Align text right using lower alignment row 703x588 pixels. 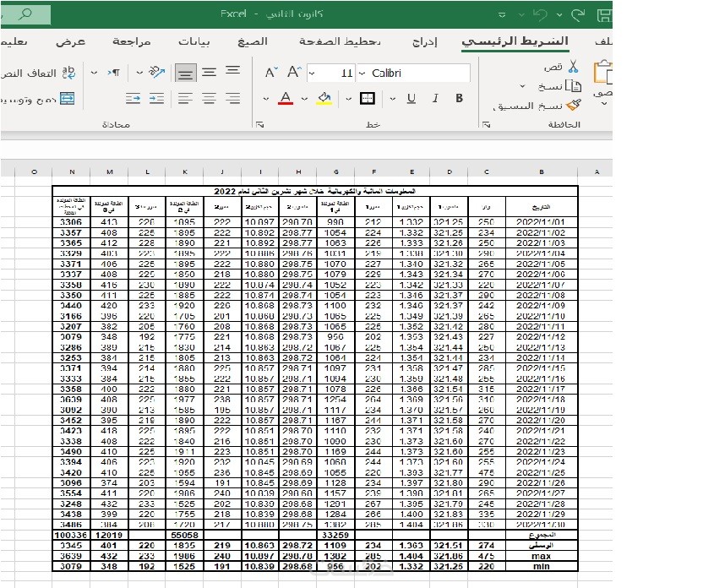(x=232, y=98)
